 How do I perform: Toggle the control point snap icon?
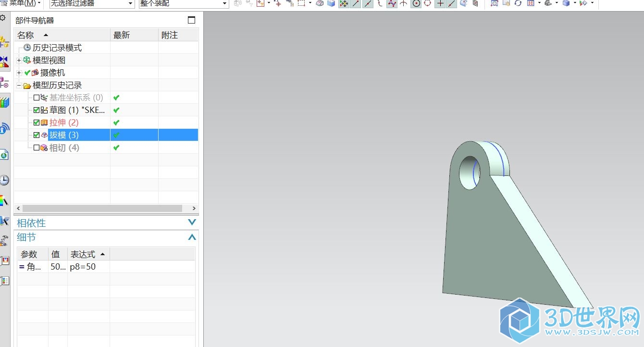[x=380, y=3]
